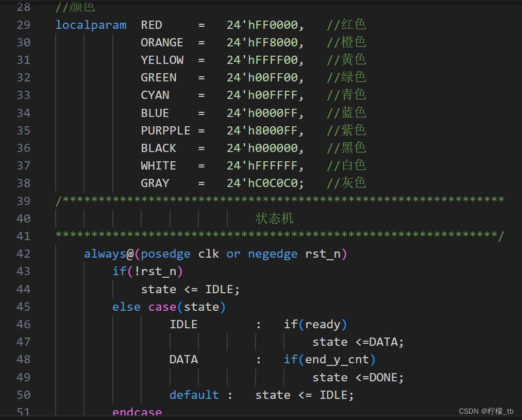Select the RED color parameter name

(x=151, y=24)
